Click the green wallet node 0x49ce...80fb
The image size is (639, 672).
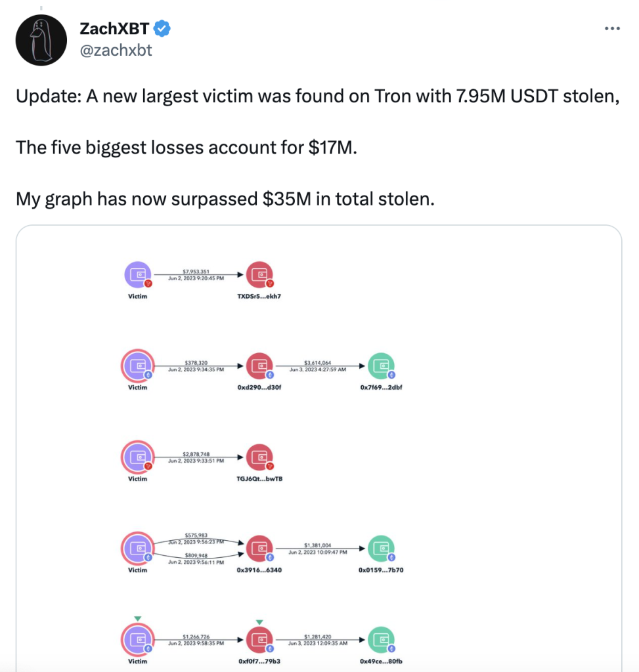(x=382, y=641)
